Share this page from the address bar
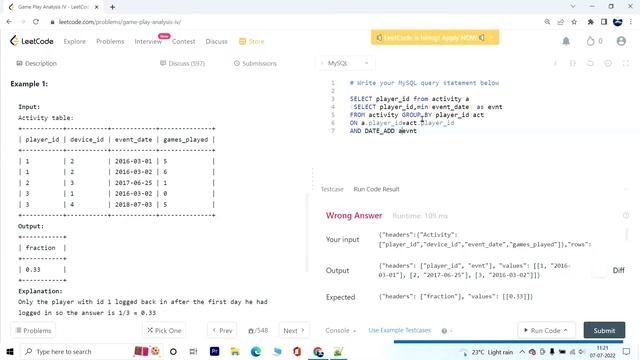Screen dimensions: 640x360 tap(561, 22)
